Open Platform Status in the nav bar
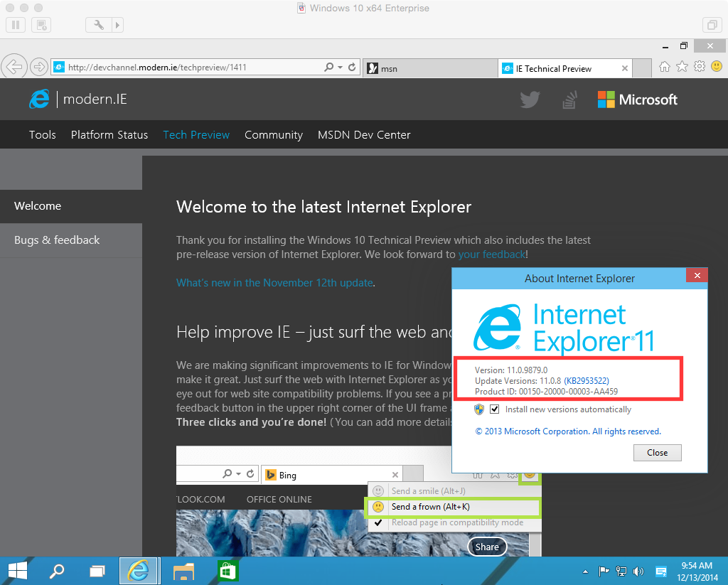 pos(109,134)
